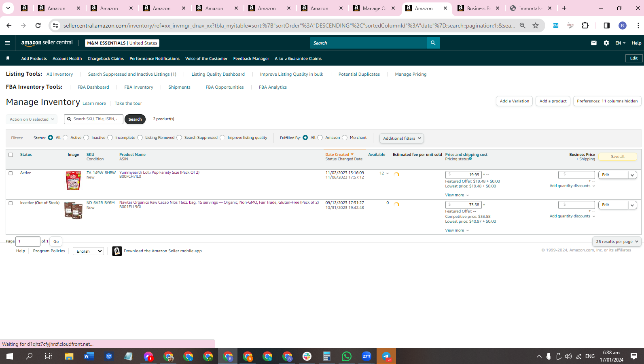Screen dimensions: 644x364
Task: Click the search magnifier button in header
Action: click(433, 43)
